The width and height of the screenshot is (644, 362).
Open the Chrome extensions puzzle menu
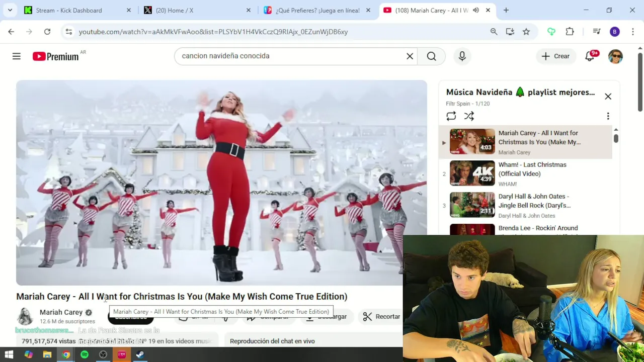(570, 32)
